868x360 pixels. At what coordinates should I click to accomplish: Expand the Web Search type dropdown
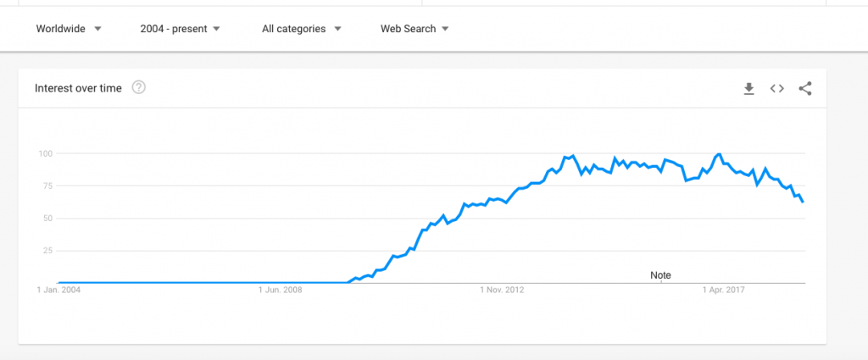tap(414, 29)
